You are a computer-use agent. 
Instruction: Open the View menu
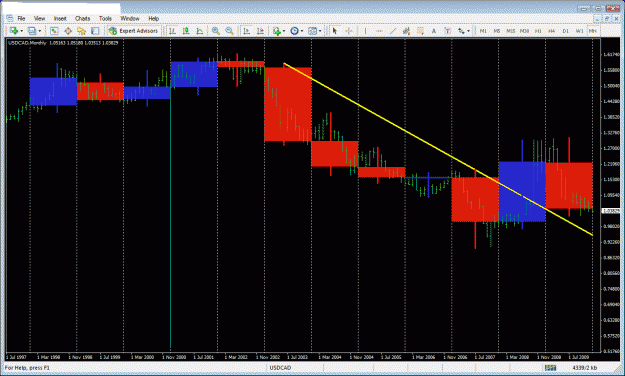[39, 18]
